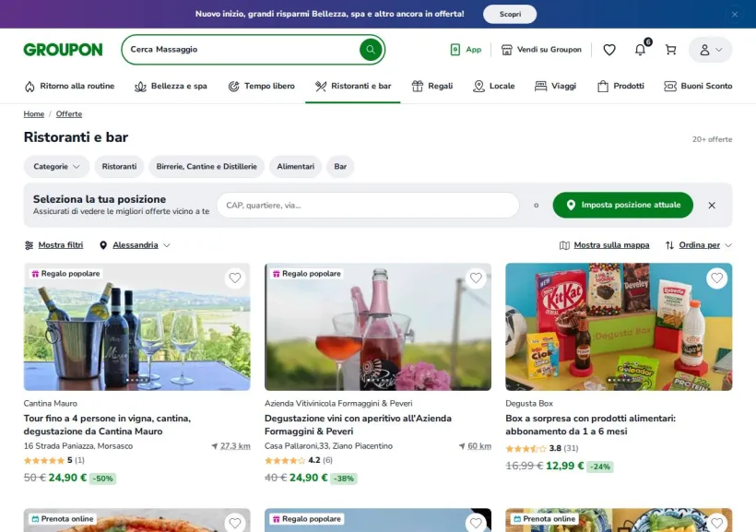Filter by Ristoranti chip
This screenshot has width=756, height=532.
(119, 166)
